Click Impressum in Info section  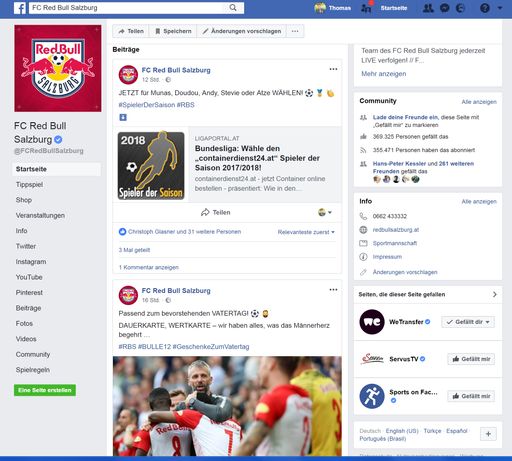click(x=387, y=257)
